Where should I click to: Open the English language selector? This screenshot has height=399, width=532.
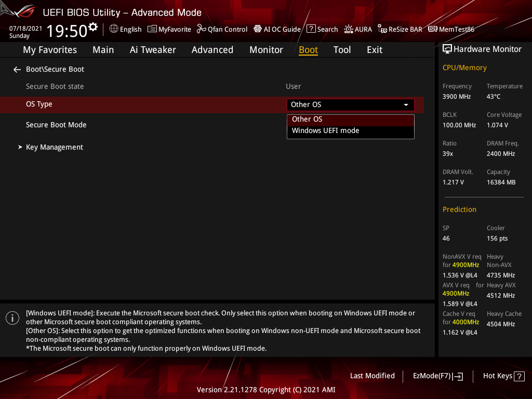click(x=125, y=29)
